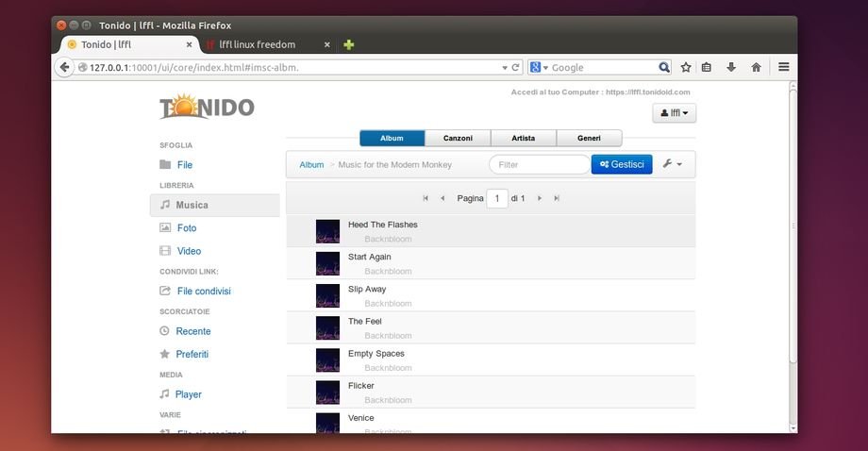Screen dimensions: 868x451
Task: Click the Gestisci button
Action: 622,164
